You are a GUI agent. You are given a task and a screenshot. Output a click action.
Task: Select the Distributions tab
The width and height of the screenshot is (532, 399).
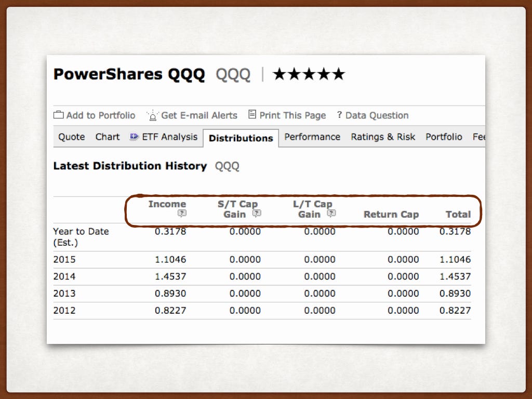click(241, 138)
